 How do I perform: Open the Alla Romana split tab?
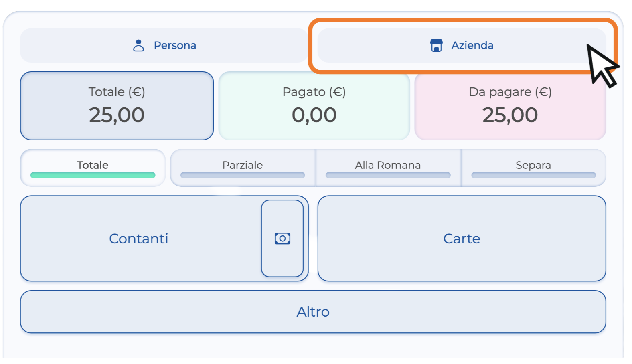coord(388,165)
